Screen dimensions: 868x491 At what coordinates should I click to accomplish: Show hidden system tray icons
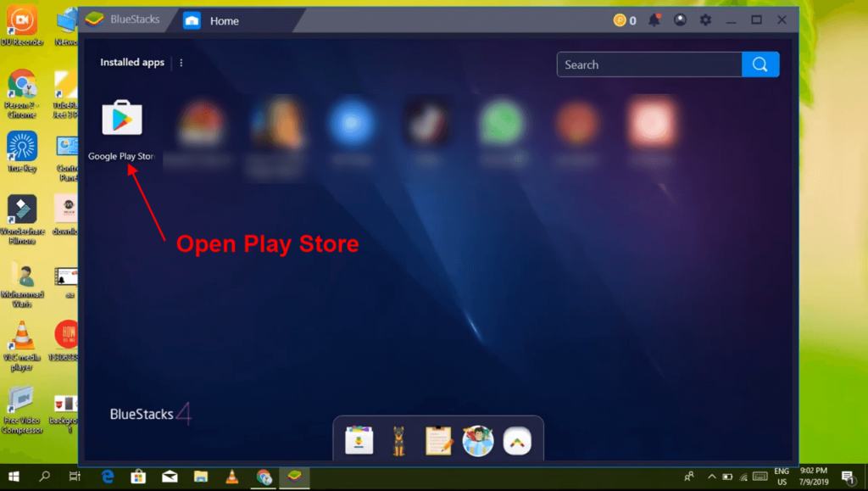click(x=712, y=477)
